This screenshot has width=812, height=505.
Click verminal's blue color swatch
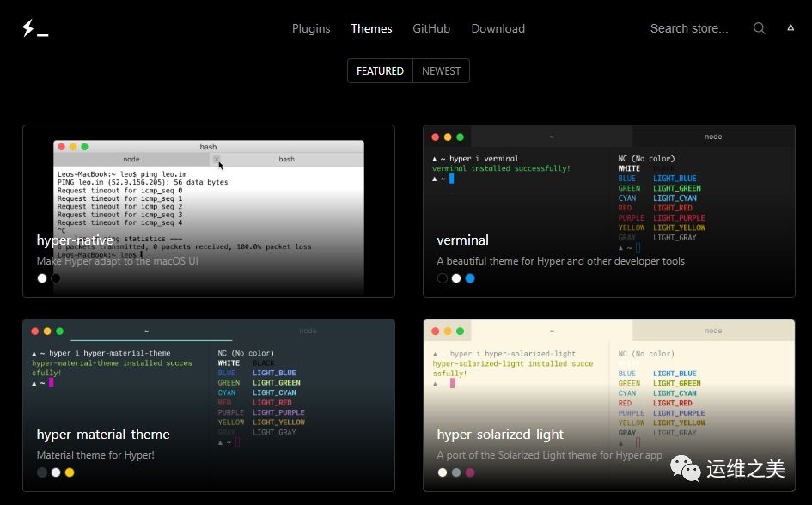(470, 278)
